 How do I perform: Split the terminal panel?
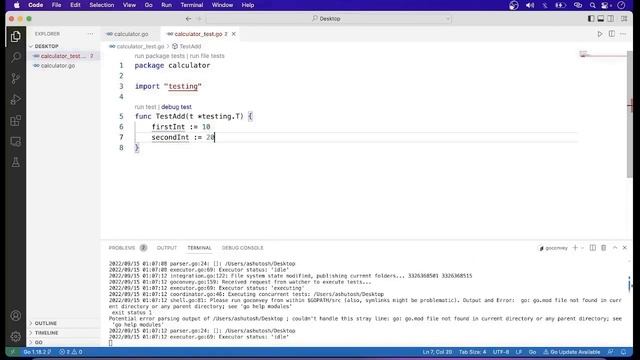point(593,248)
